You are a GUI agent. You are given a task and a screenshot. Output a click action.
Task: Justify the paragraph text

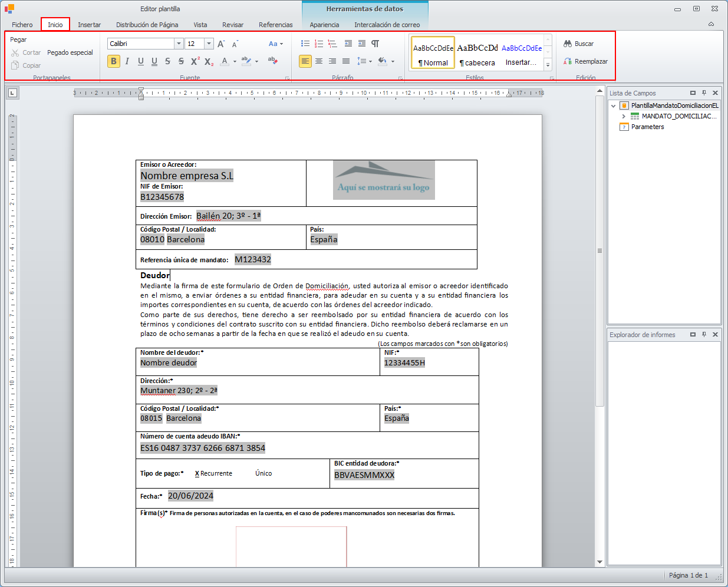[346, 61]
